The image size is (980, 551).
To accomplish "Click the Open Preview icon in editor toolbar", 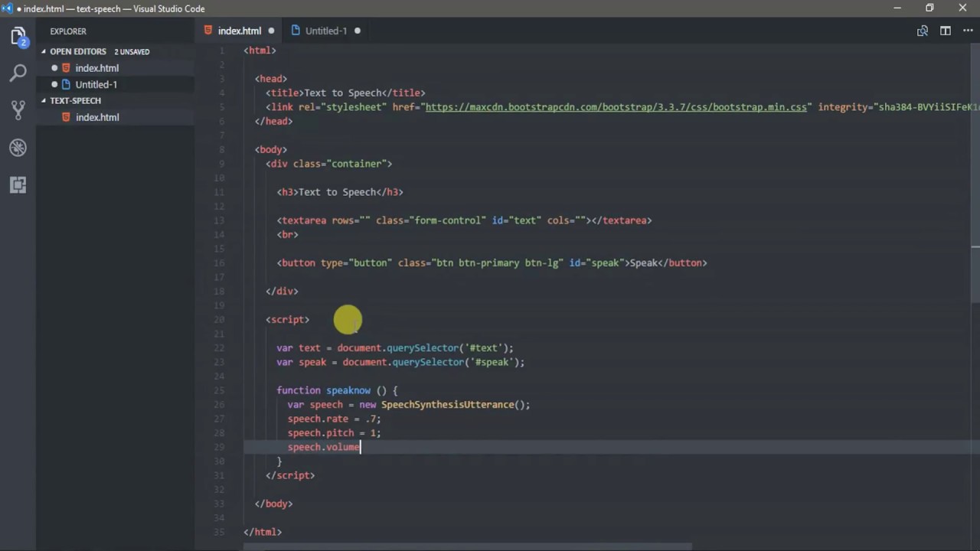I will 923,31.
